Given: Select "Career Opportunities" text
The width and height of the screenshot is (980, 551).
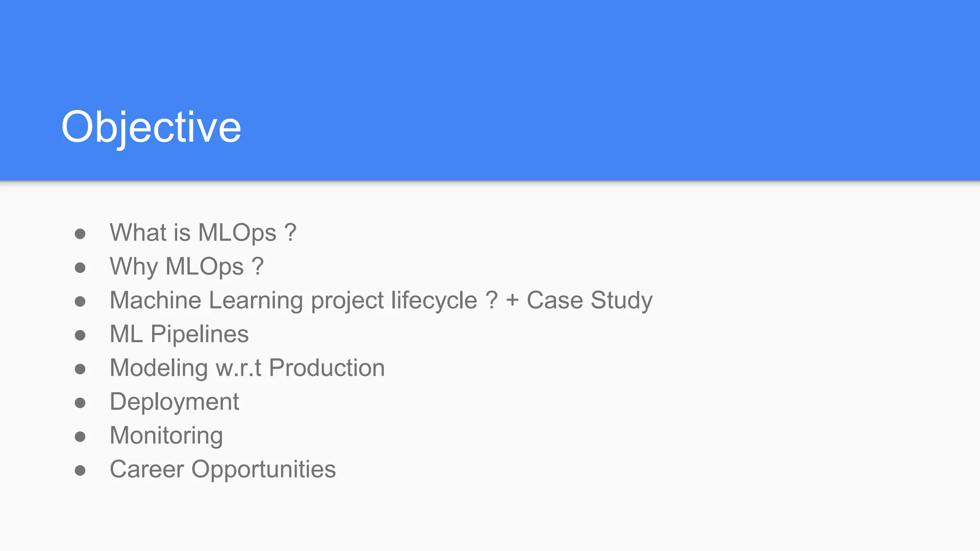Looking at the screenshot, I should tap(223, 470).
